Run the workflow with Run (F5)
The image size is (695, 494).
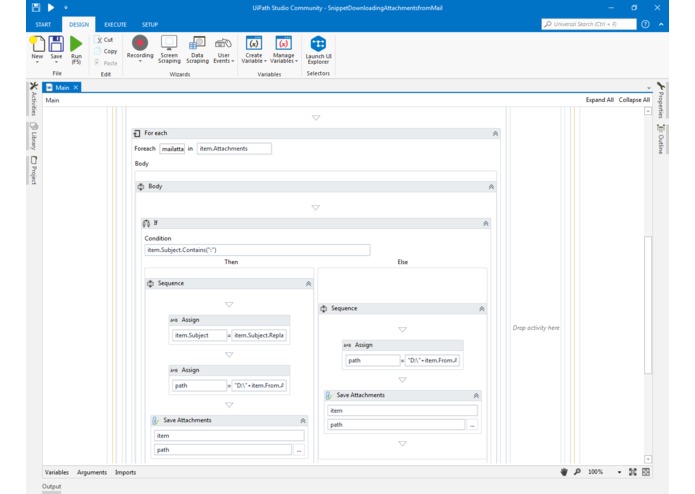click(x=76, y=50)
